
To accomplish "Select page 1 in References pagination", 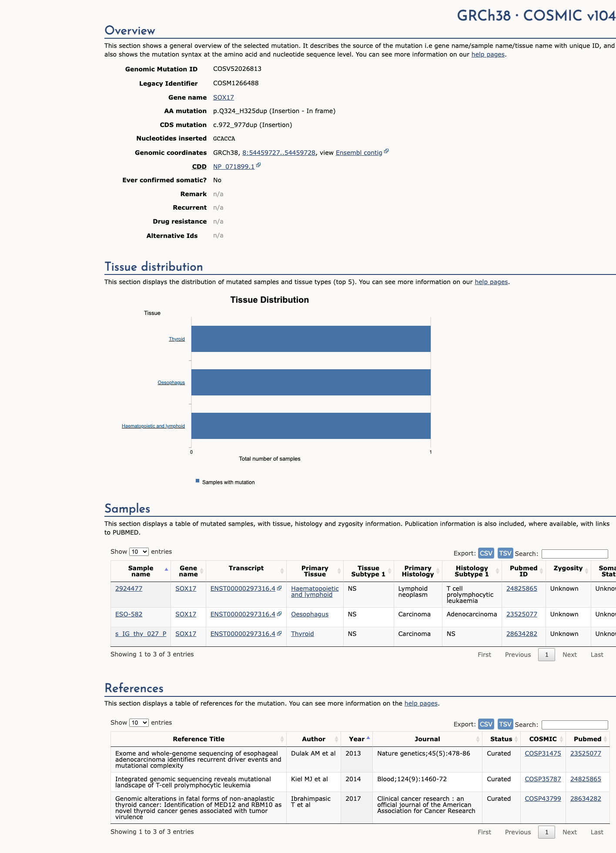I will point(546,832).
